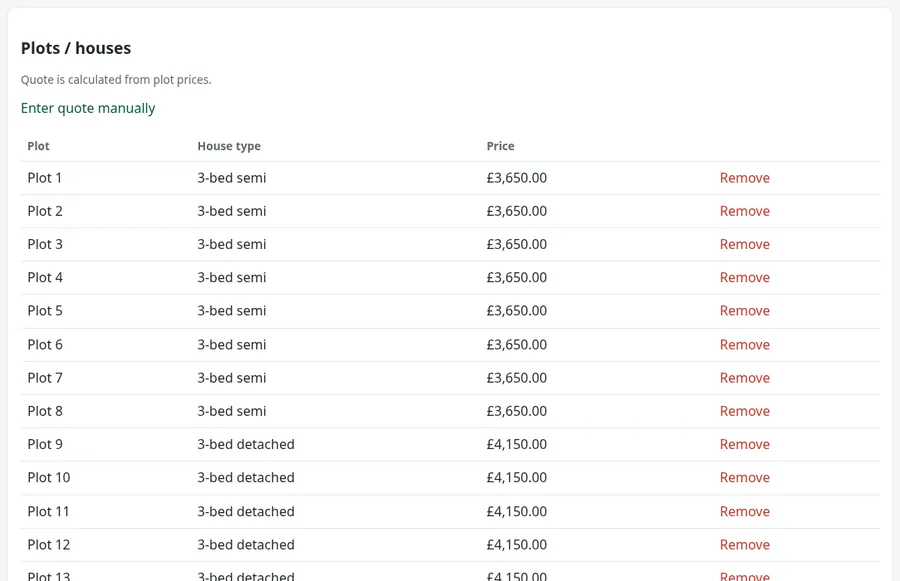Click the Enter quote manually link
The width and height of the screenshot is (900, 581).
coord(88,108)
